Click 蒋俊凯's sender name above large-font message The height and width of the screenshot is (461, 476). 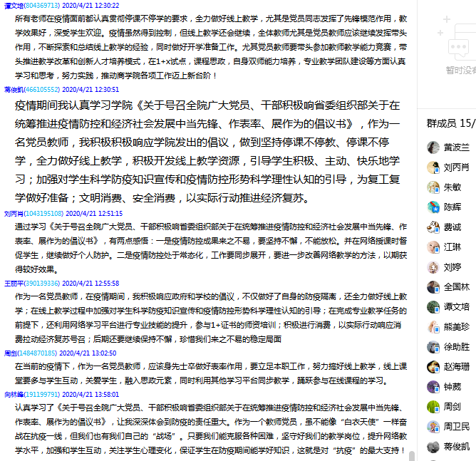point(14,90)
